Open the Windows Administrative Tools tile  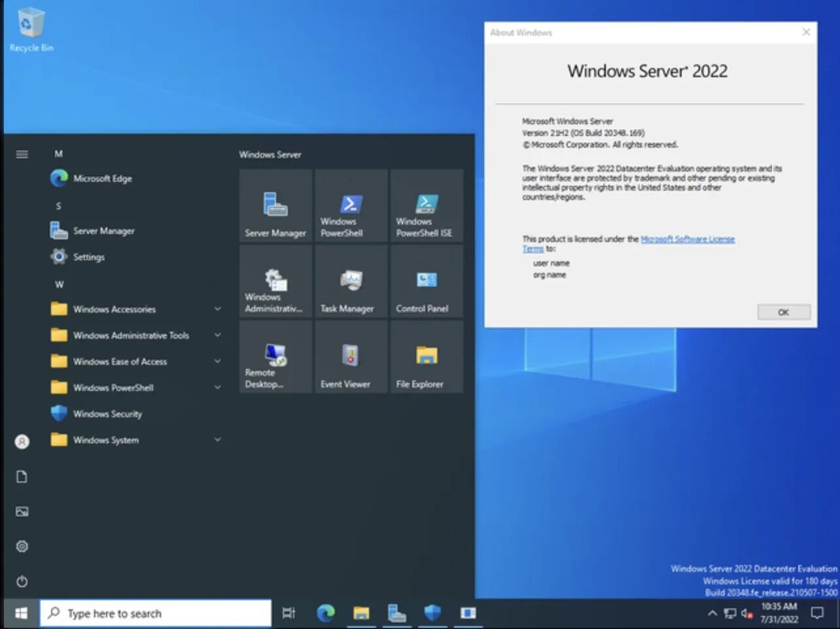point(275,281)
